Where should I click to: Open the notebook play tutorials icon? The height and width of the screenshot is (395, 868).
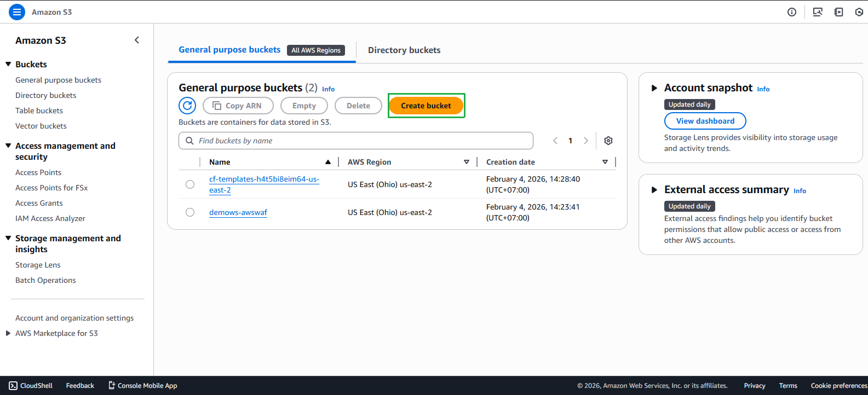tap(838, 12)
